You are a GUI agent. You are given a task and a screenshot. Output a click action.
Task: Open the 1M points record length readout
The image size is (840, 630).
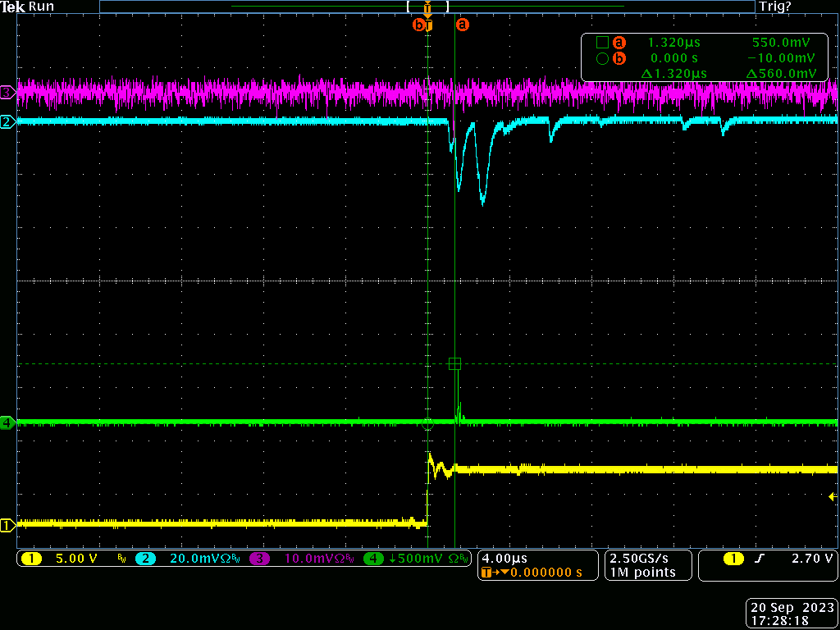point(641,572)
